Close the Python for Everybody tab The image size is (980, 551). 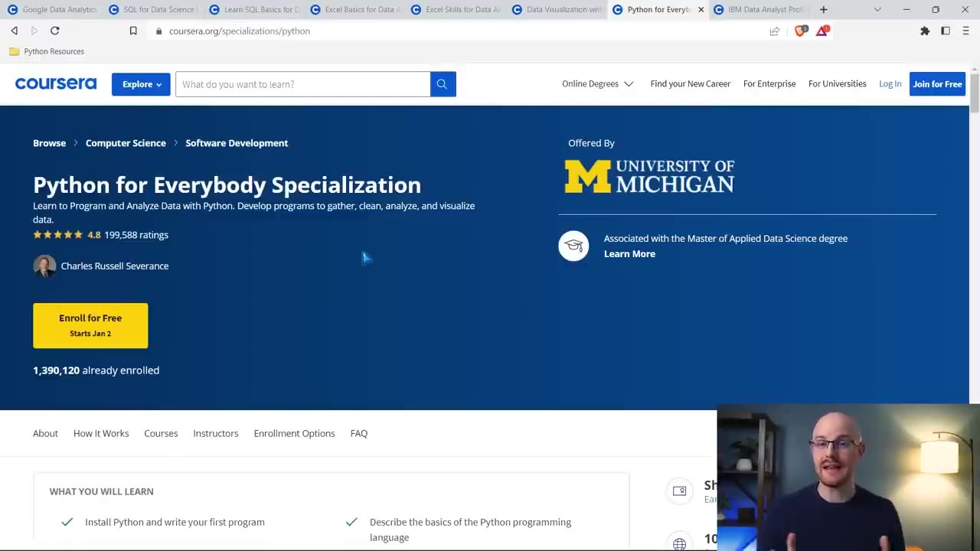click(x=701, y=9)
